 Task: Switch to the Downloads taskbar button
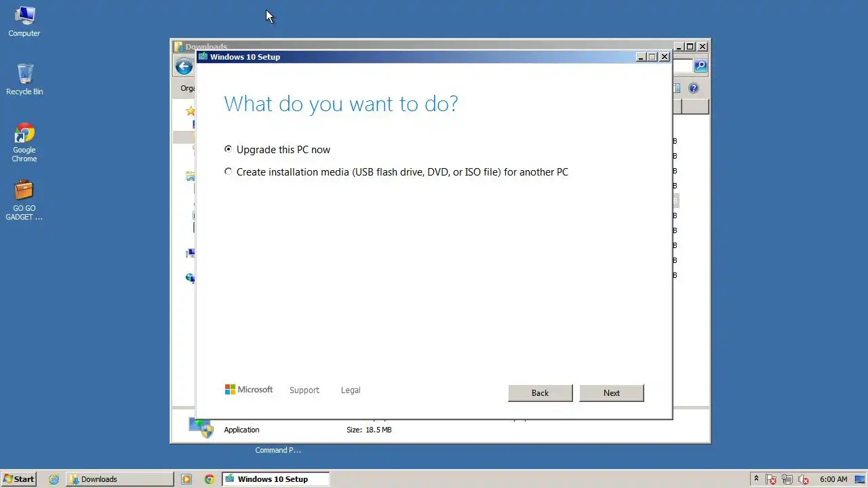pos(120,479)
